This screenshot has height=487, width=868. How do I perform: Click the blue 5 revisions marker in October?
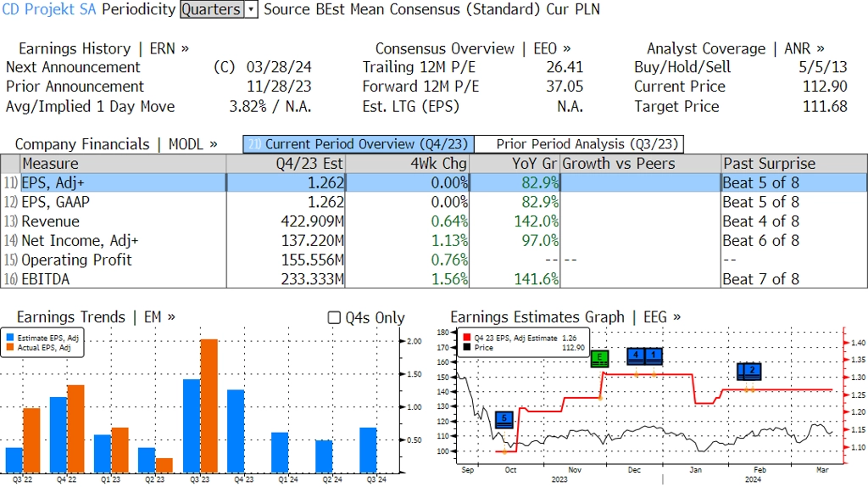tap(504, 419)
